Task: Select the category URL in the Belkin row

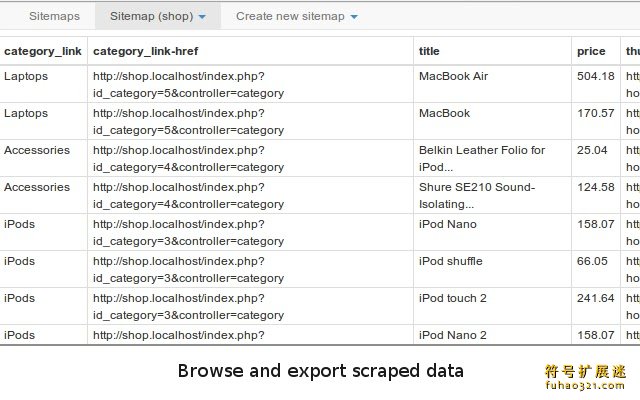Action: pyautogui.click(x=189, y=158)
